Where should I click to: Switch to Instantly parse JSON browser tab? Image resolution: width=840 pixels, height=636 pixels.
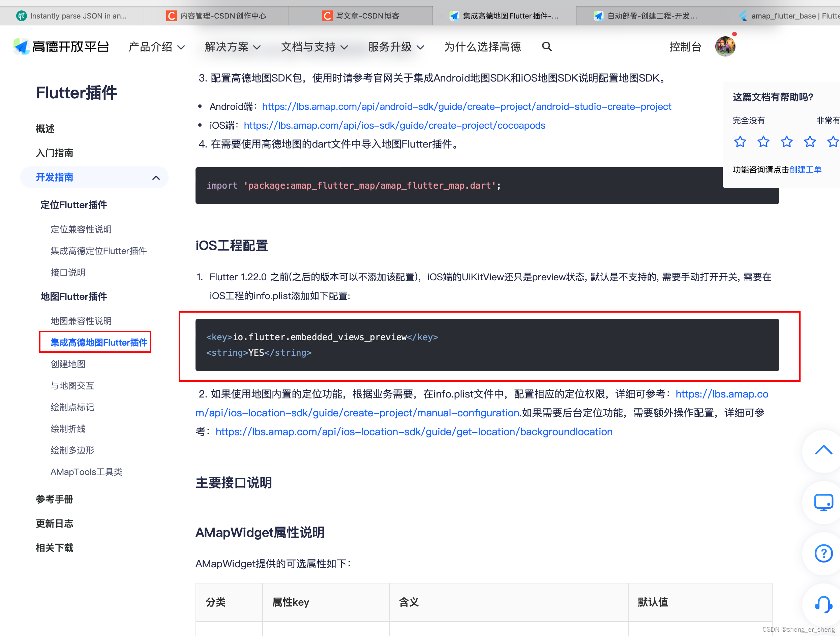pos(72,16)
